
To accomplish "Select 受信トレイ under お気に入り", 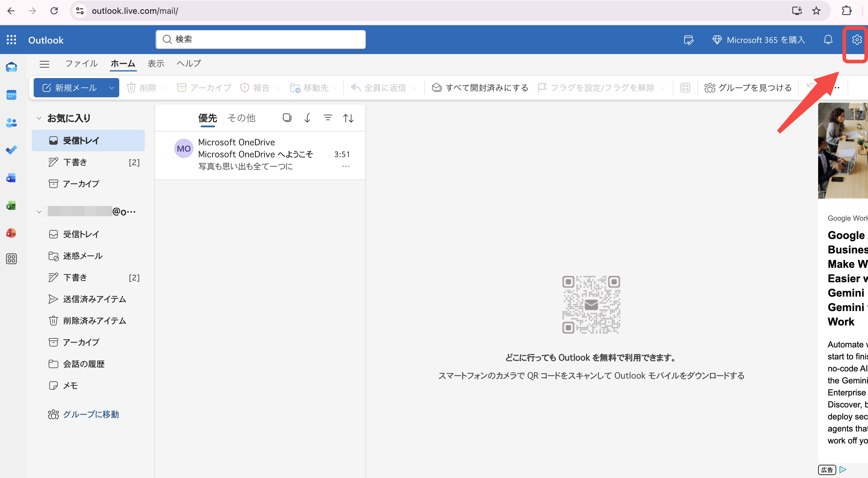I will 88,141.
